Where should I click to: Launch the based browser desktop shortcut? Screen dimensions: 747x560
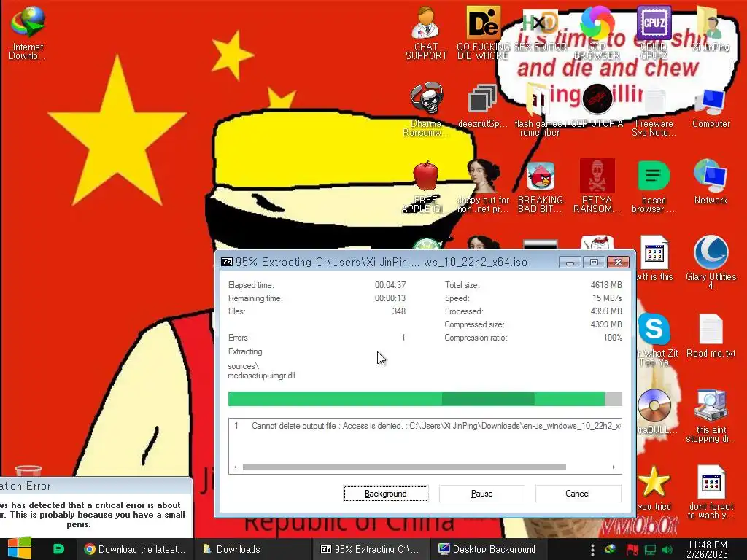click(654, 187)
